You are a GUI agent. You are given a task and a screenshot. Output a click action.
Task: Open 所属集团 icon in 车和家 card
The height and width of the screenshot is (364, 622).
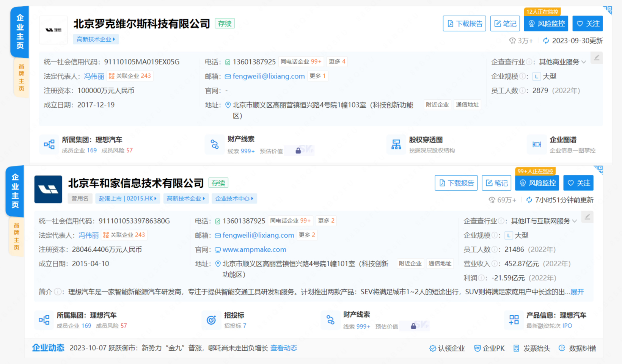pos(44,320)
